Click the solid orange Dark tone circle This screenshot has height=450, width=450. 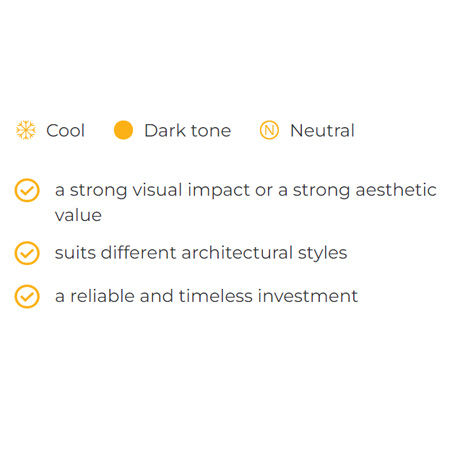[x=123, y=130]
